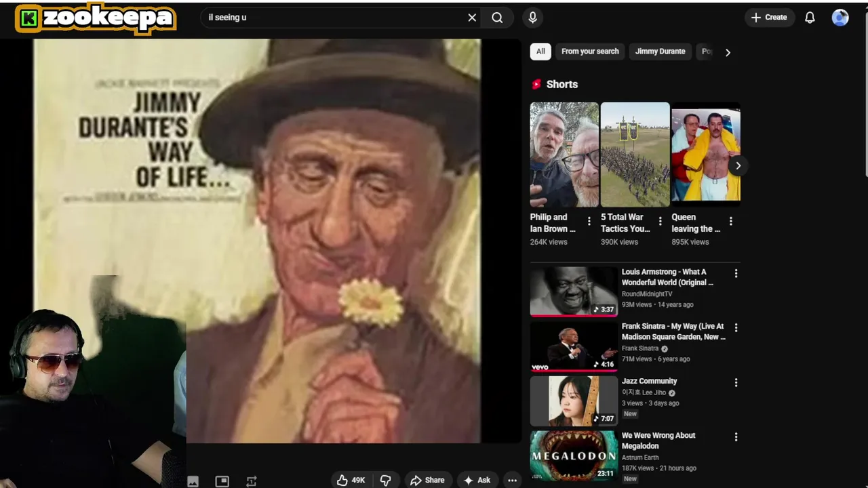Click the search magnifier button
This screenshot has height=488, width=868.
coord(497,18)
